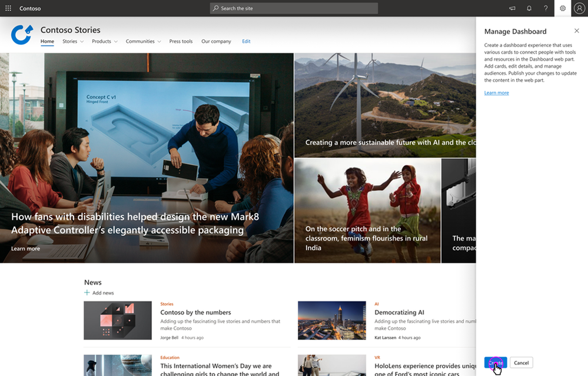Open the Democratizing AI headline
Image resolution: width=588 pixels, height=376 pixels.
(x=400, y=312)
